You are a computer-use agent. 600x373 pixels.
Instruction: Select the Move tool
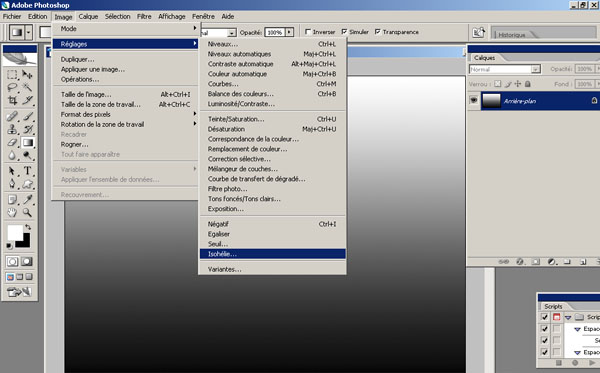[x=27, y=75]
